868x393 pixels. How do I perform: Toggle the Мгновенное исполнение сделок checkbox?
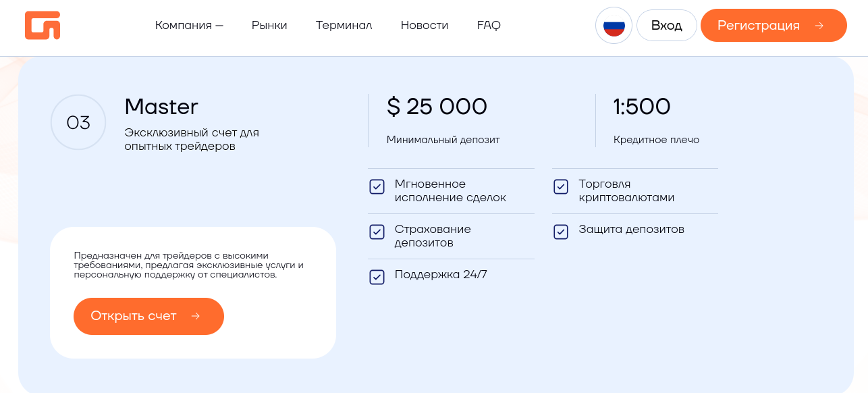coord(377,187)
